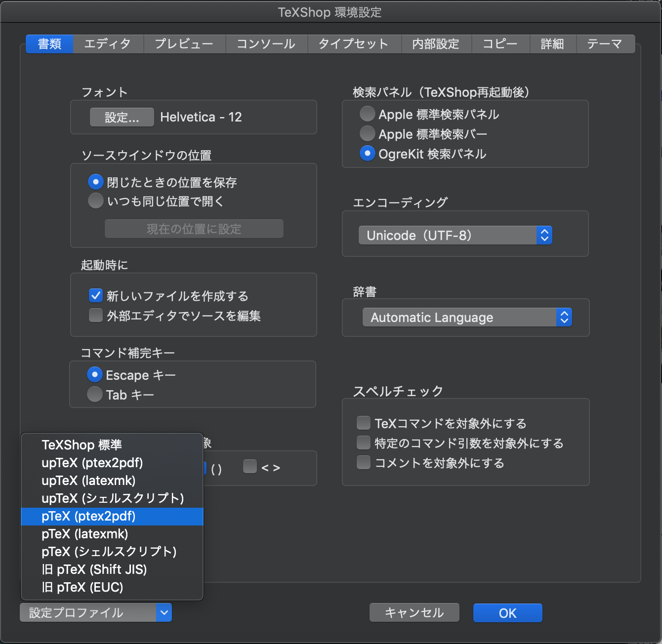Enable TeXコマンドを対象外にする checkbox

[364, 423]
